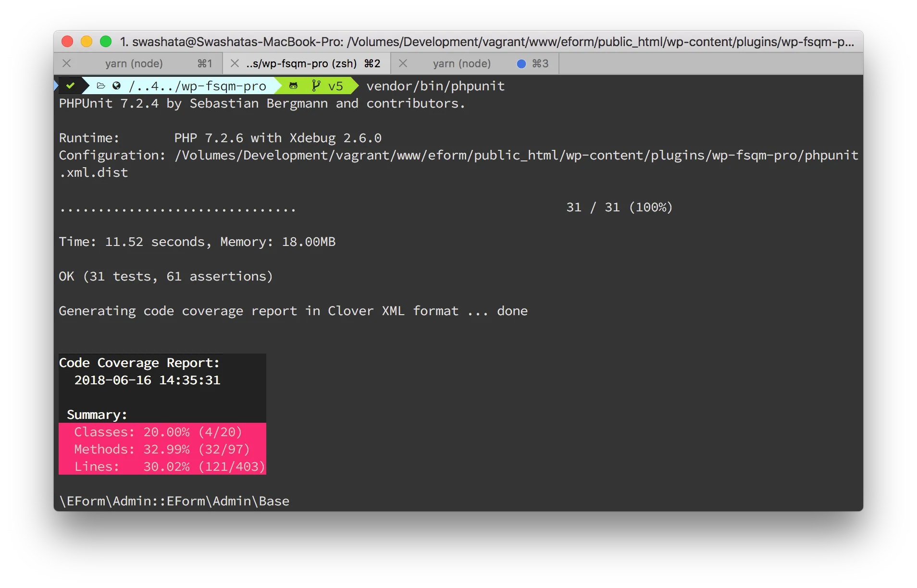Screen dimensions: 917x588
Task: Click the GitHub cat icon in the prompt
Action: [x=293, y=86]
